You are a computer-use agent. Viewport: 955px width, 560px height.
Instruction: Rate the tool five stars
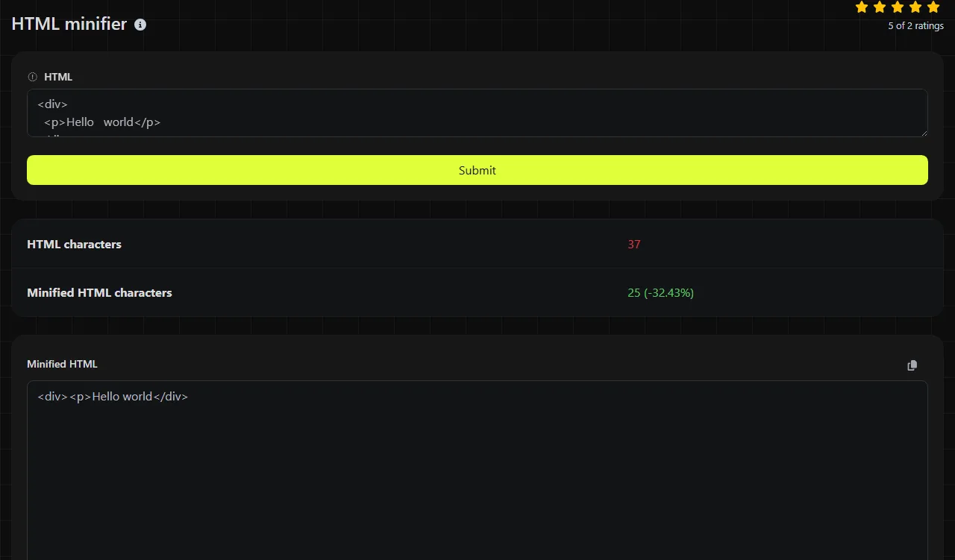[x=933, y=7]
